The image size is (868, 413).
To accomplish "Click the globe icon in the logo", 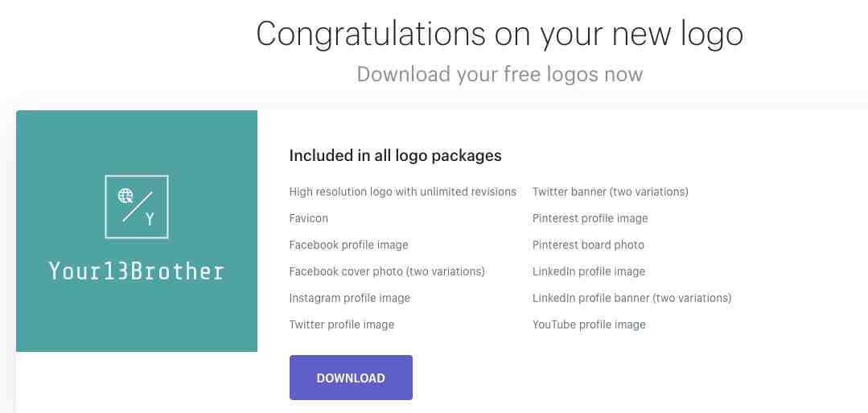I will tap(125, 196).
